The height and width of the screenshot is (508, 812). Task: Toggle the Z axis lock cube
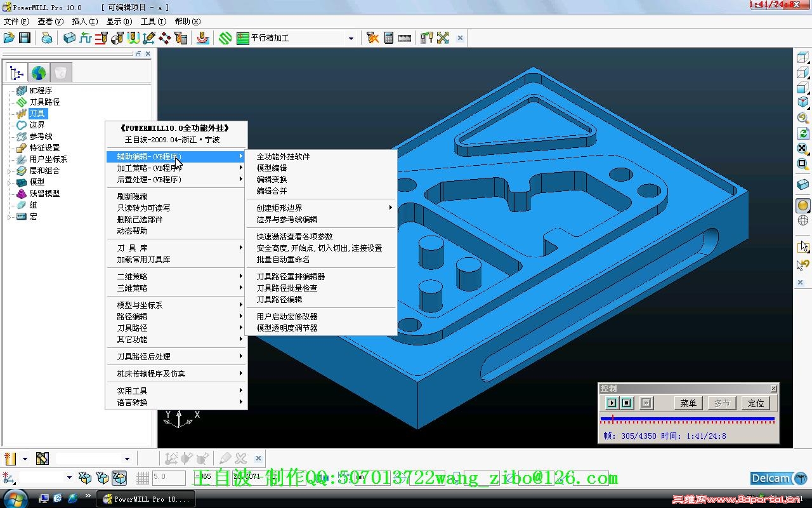119,478
